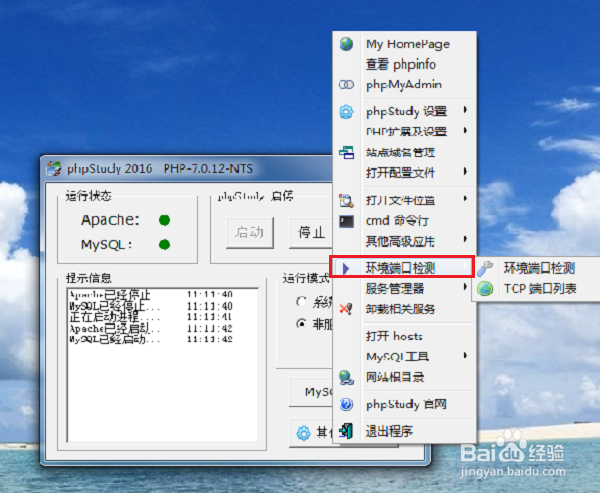Expand the 打开文件位置 submenu arrow
Screen dimensions: 600x493
pyautogui.click(x=465, y=198)
